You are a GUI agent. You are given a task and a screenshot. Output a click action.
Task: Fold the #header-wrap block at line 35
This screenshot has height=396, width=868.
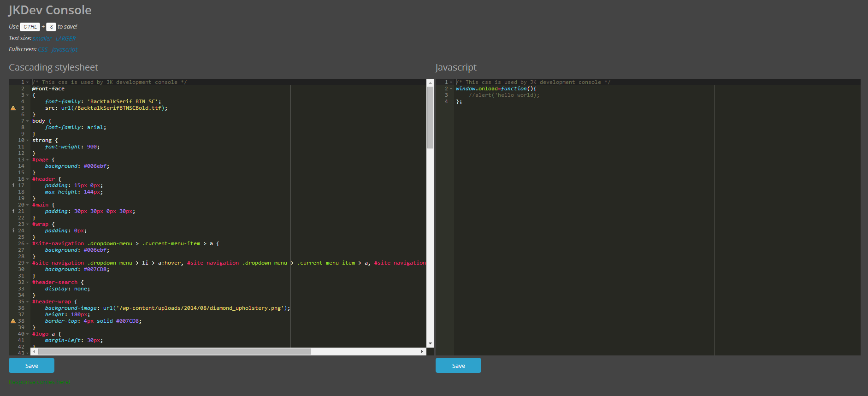point(28,302)
